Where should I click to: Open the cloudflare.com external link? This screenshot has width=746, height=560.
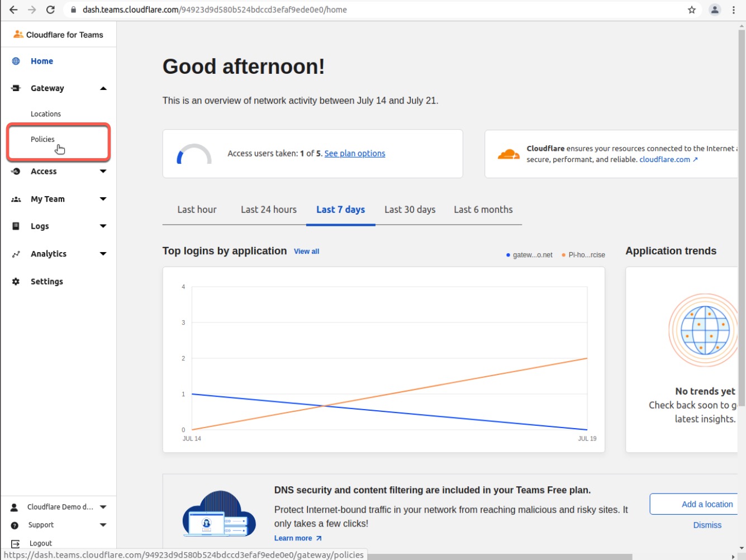pyautogui.click(x=668, y=160)
